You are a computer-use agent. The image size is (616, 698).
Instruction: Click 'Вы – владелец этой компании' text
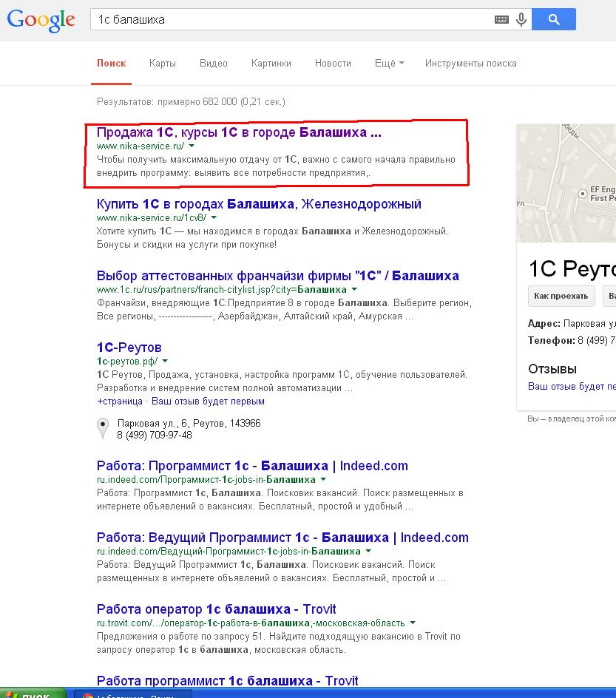pyautogui.click(x=572, y=419)
